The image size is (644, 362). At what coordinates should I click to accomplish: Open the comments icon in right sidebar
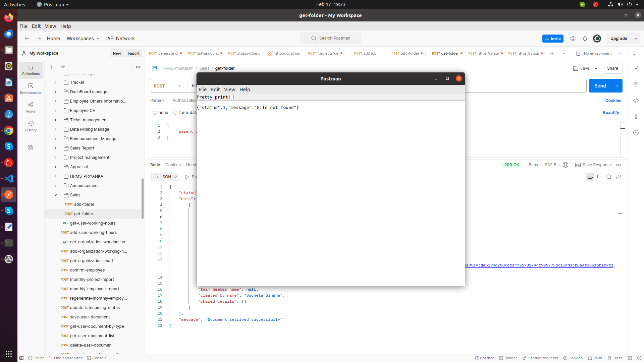pyautogui.click(x=636, y=84)
